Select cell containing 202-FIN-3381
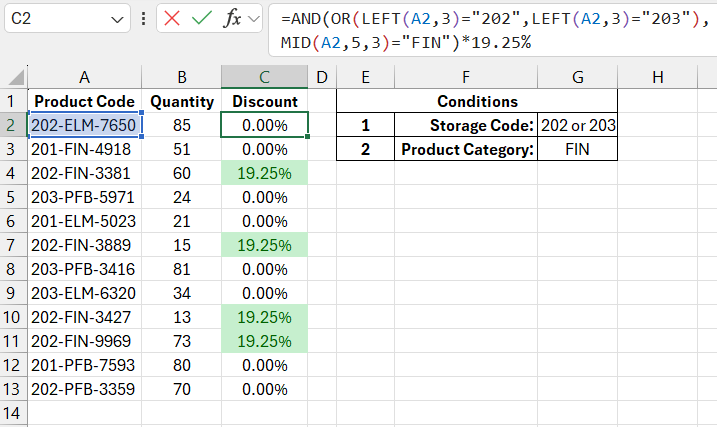This screenshot has height=427, width=717. (85, 173)
